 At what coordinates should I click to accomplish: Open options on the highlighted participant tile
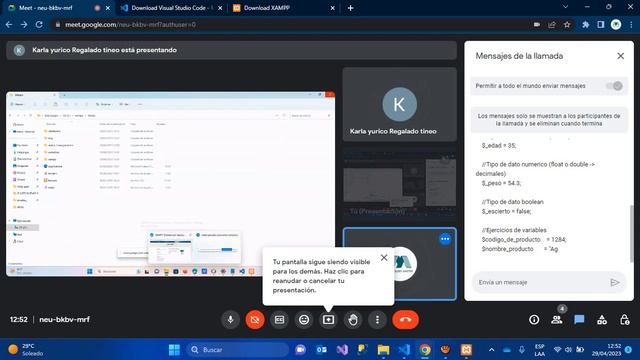pos(445,239)
